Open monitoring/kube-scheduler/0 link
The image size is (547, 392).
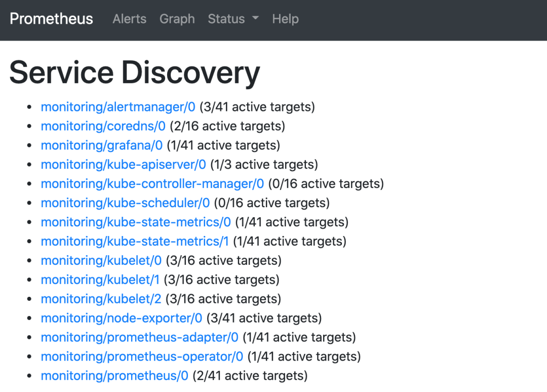pos(125,203)
